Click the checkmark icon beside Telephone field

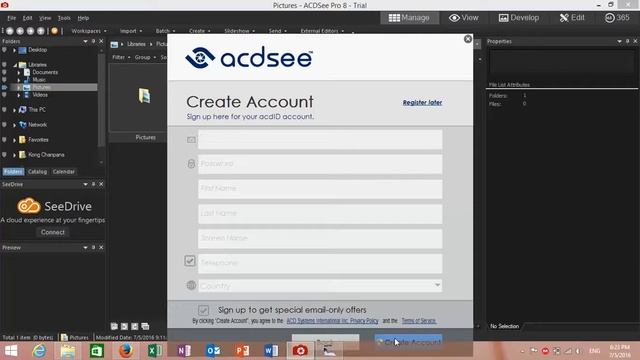190,261
